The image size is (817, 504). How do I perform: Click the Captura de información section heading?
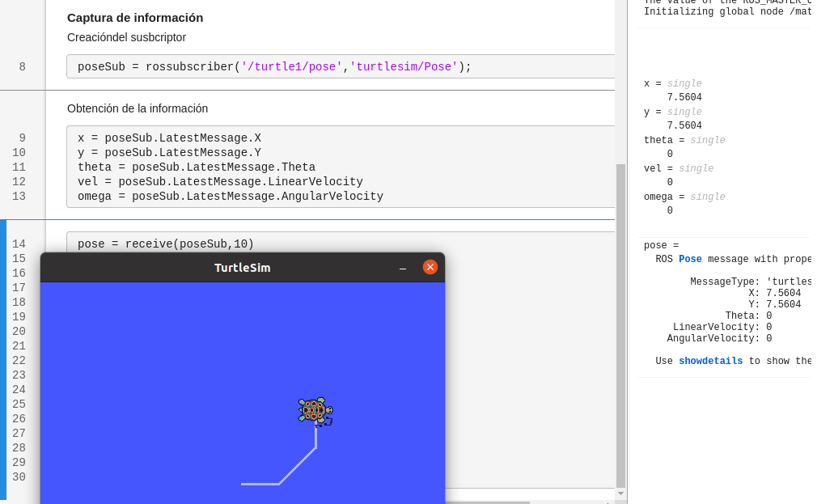point(134,17)
